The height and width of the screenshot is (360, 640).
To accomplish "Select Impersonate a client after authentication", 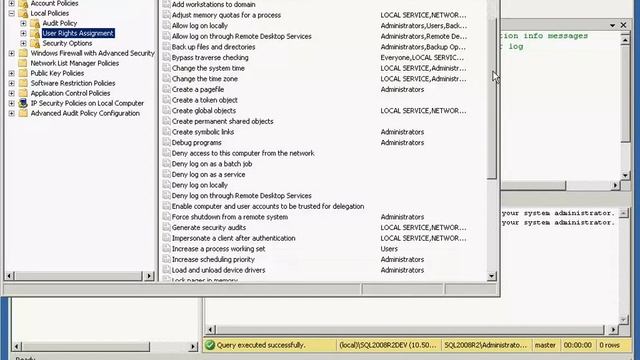I will pyautogui.click(x=233, y=238).
